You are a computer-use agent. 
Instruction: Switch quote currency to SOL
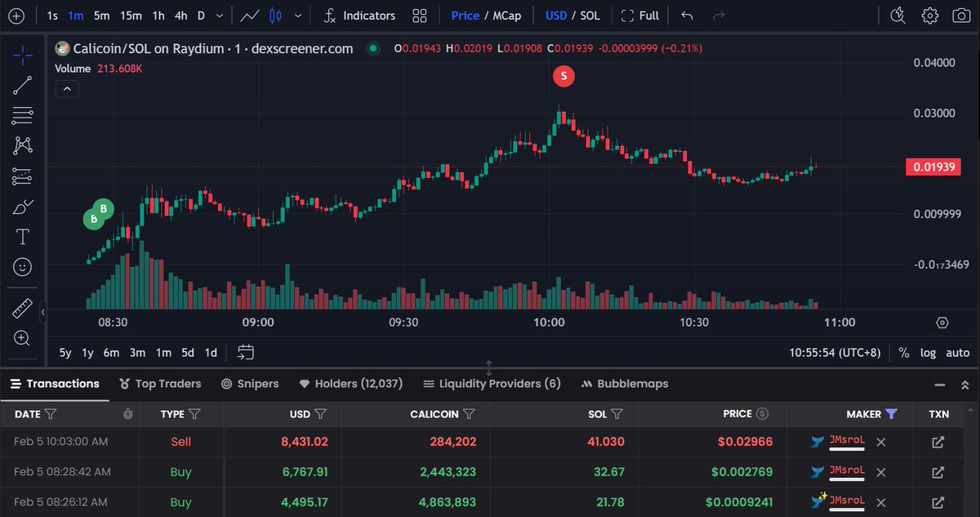[590, 16]
